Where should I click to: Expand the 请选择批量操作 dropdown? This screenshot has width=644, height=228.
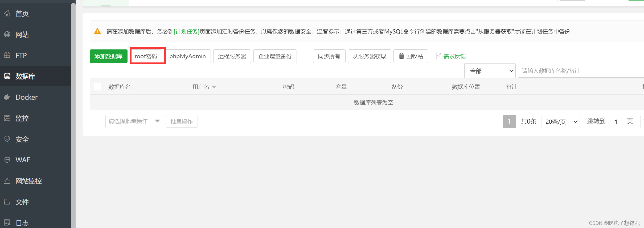134,121
